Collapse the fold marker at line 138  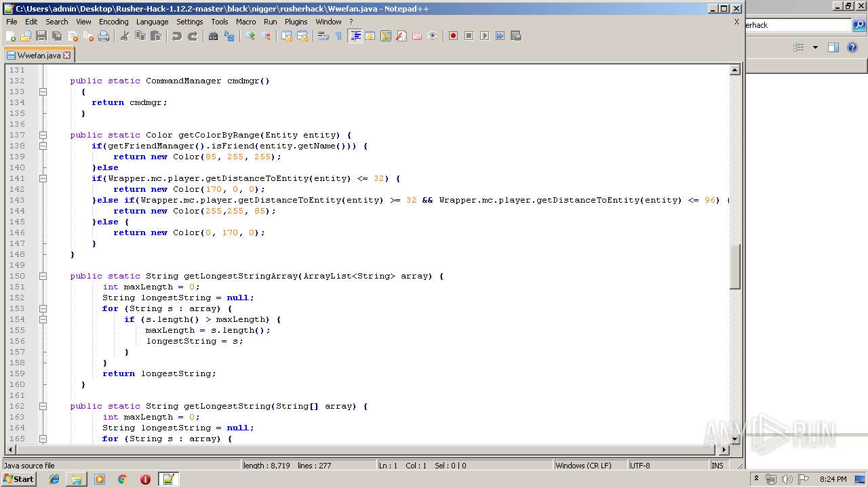43,146
